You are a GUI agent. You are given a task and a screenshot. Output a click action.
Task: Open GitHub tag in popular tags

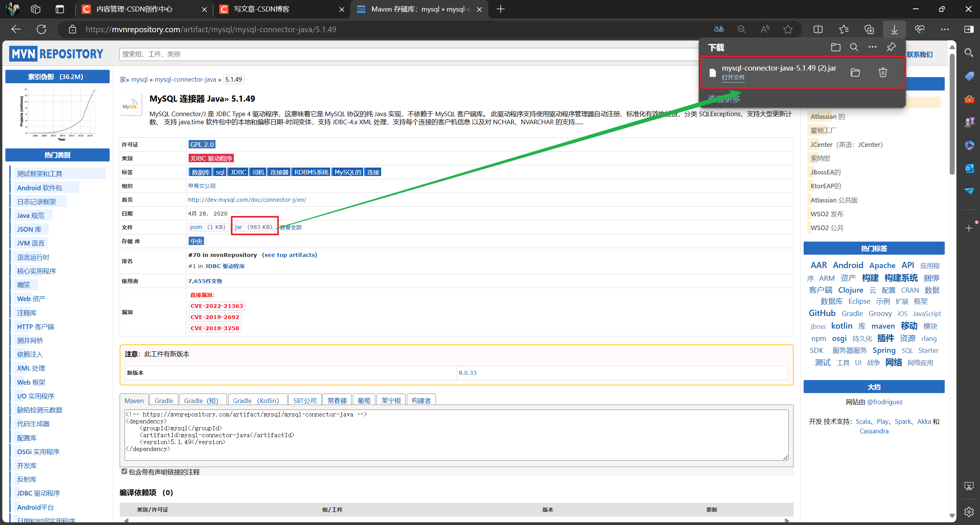[x=822, y=313]
